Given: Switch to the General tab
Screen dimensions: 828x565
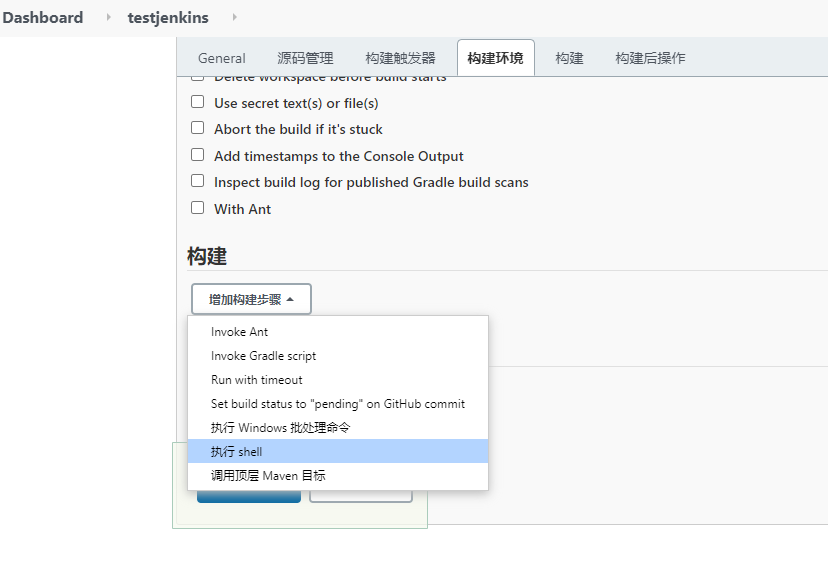Looking at the screenshot, I should (x=222, y=58).
